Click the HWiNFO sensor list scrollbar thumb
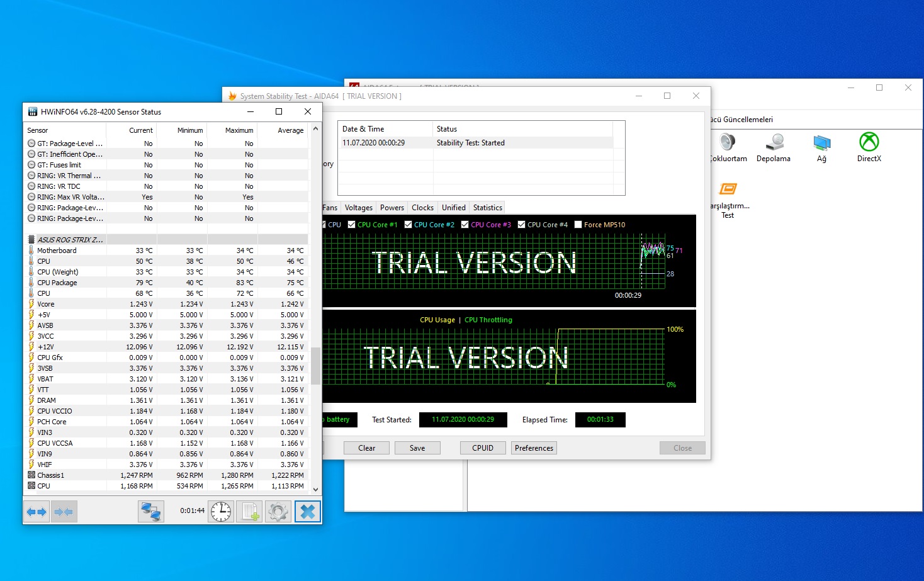Screen dimensions: 924x581 [315, 365]
